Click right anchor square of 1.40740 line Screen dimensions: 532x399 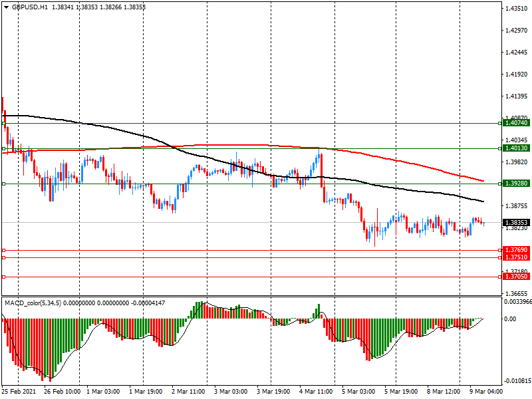[499, 123]
